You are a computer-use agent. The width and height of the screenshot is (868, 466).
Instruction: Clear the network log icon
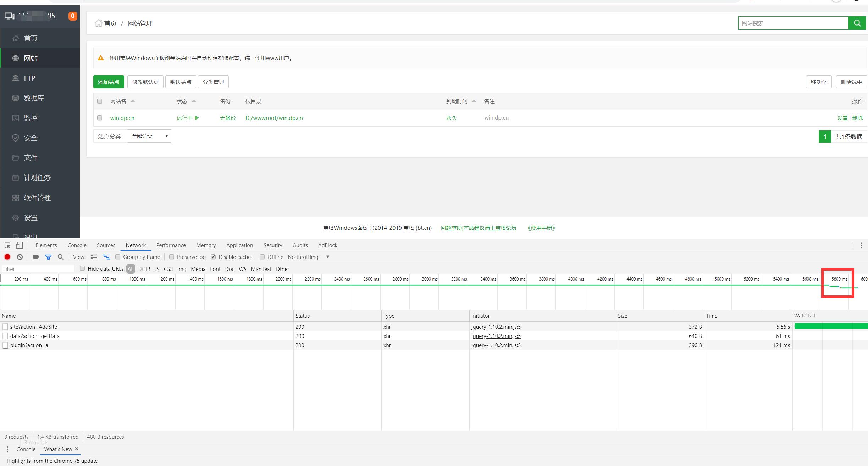coord(20,257)
